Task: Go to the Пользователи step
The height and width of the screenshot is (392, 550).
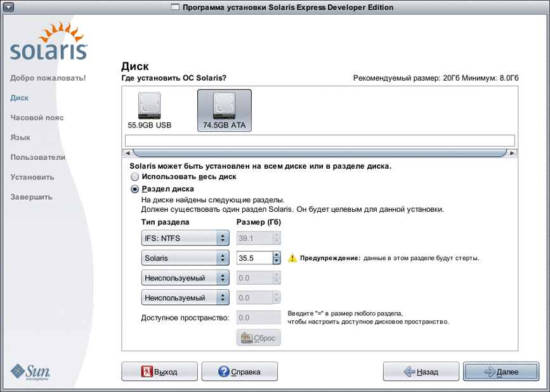Action: [x=38, y=157]
